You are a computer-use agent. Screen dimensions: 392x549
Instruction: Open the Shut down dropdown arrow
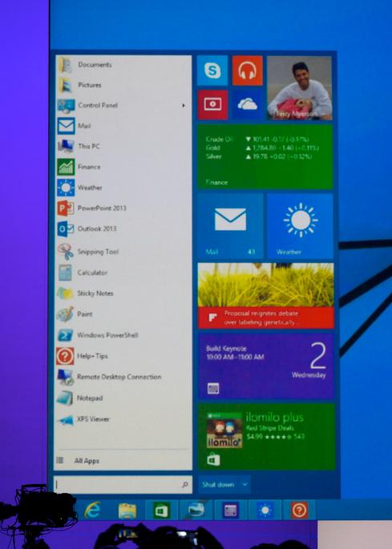[x=244, y=485]
